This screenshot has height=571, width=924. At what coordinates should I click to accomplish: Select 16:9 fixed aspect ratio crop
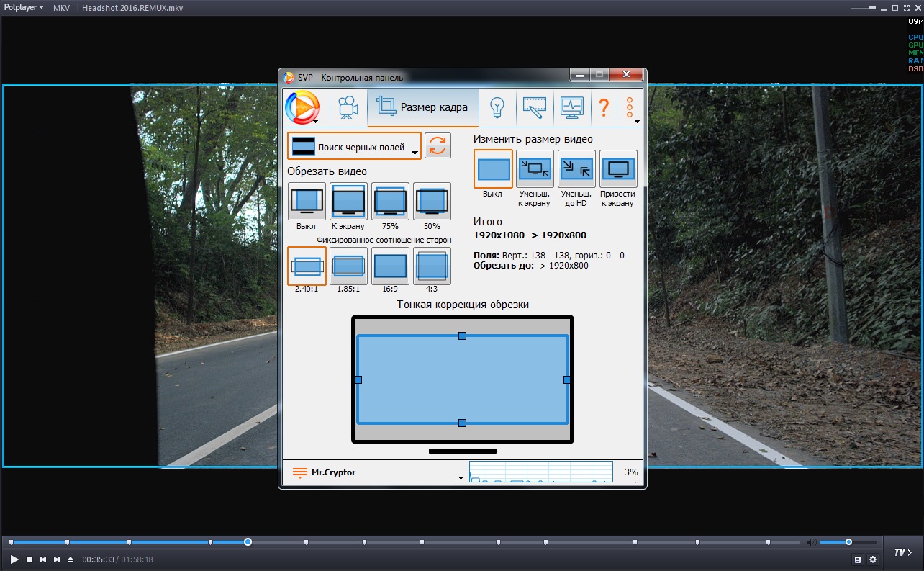[390, 266]
